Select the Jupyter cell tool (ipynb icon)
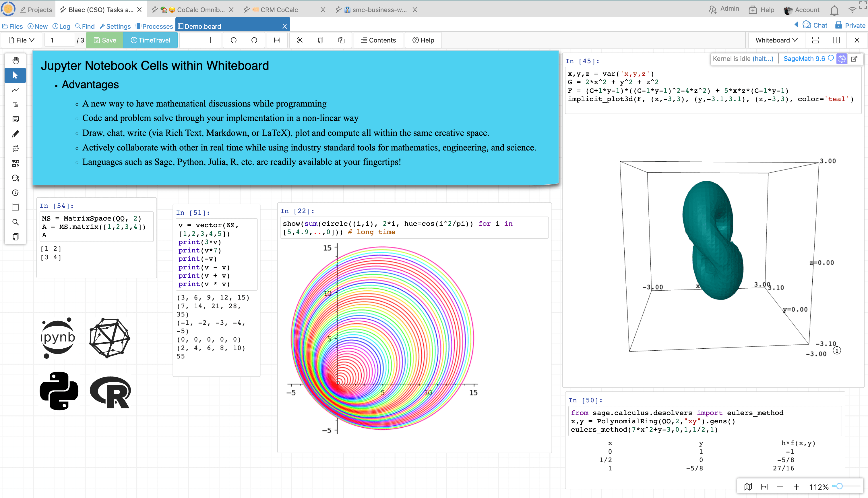868x498 pixels. [x=15, y=148]
